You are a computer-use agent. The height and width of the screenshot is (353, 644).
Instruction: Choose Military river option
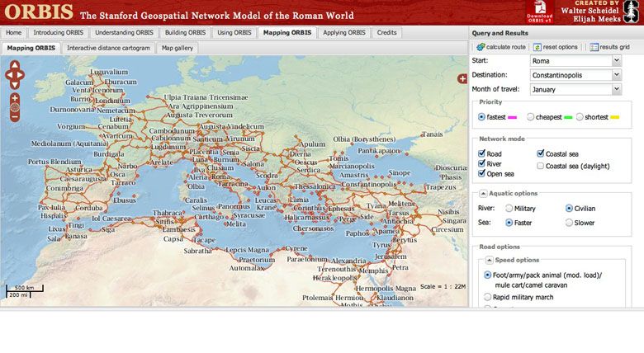(x=509, y=209)
